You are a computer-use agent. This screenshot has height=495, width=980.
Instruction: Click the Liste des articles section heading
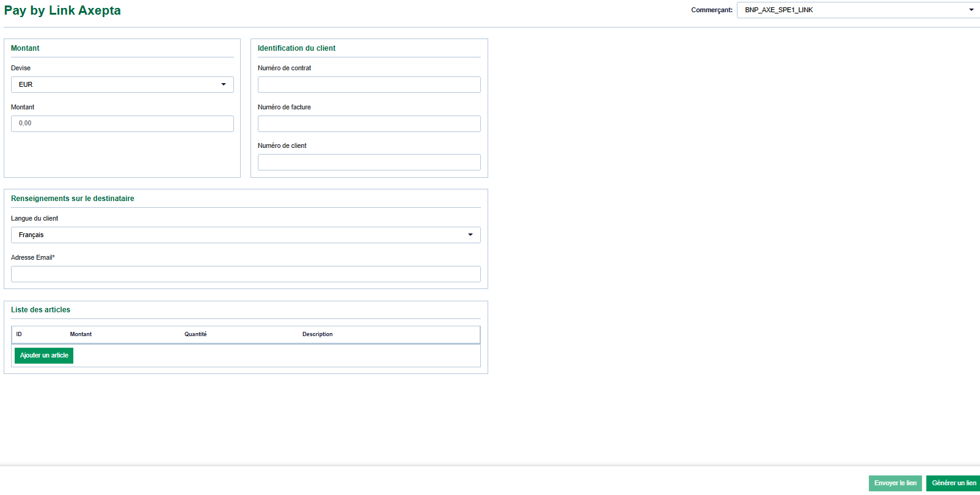click(40, 310)
